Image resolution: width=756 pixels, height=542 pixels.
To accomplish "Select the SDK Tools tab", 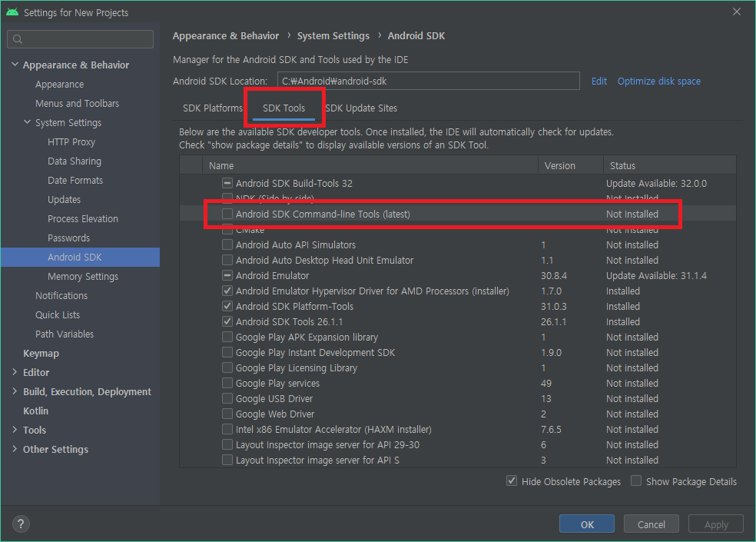I will click(283, 108).
